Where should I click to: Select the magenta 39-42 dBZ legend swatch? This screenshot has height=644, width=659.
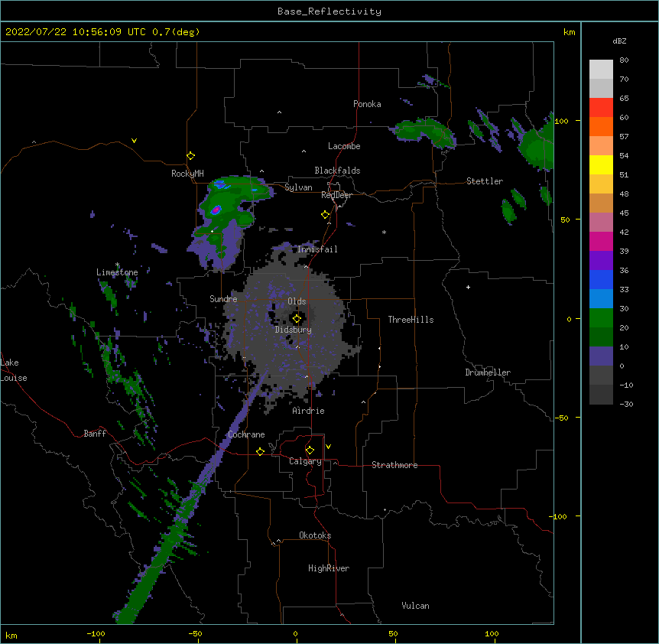point(601,241)
